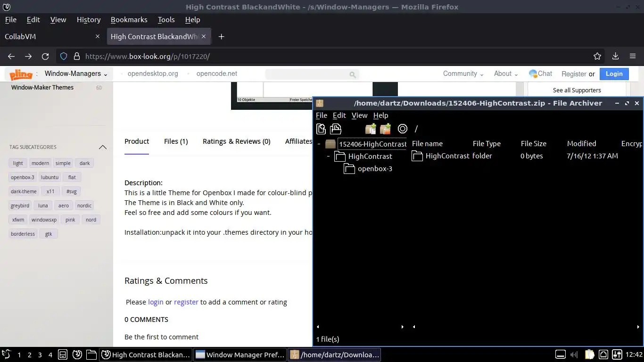Screen dimensions: 644x362
Task: Open a new Firefox tab with plus
Action: pos(221,36)
